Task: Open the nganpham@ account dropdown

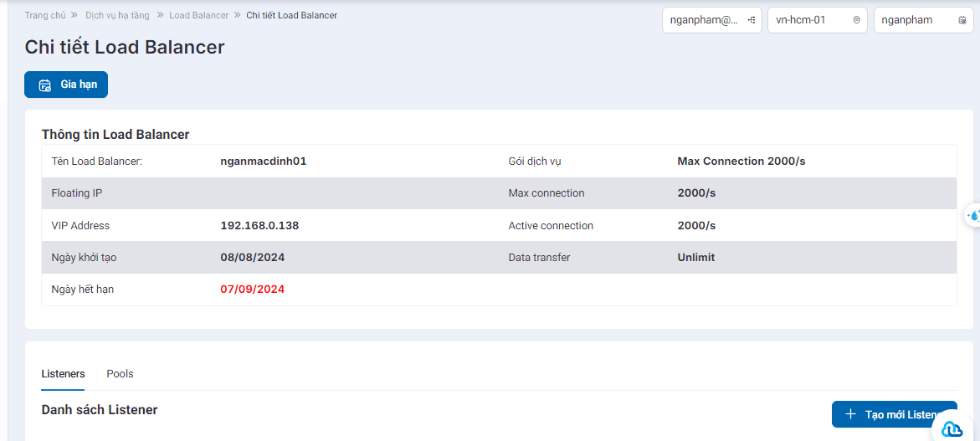Action: 712,20
